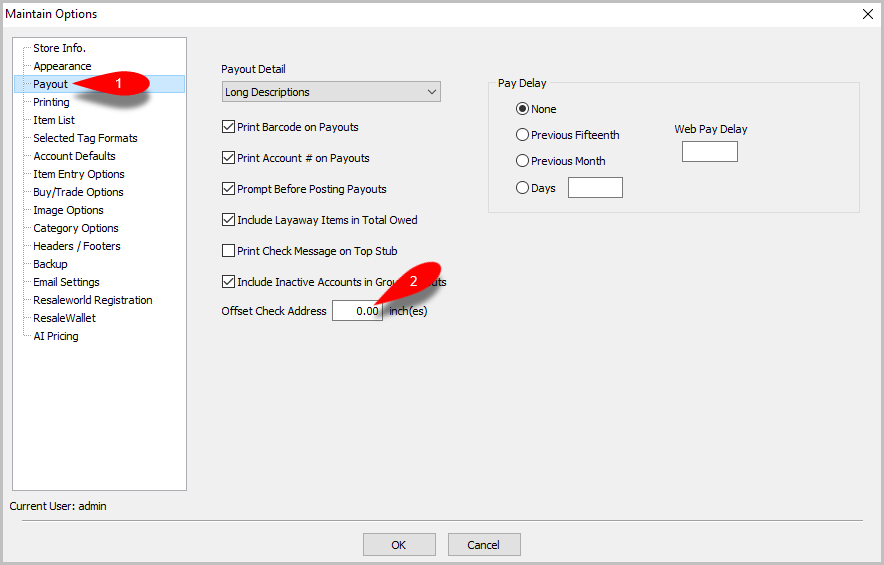The image size is (884, 565).
Task: Focus the Web Pay Delay field
Action: point(710,152)
